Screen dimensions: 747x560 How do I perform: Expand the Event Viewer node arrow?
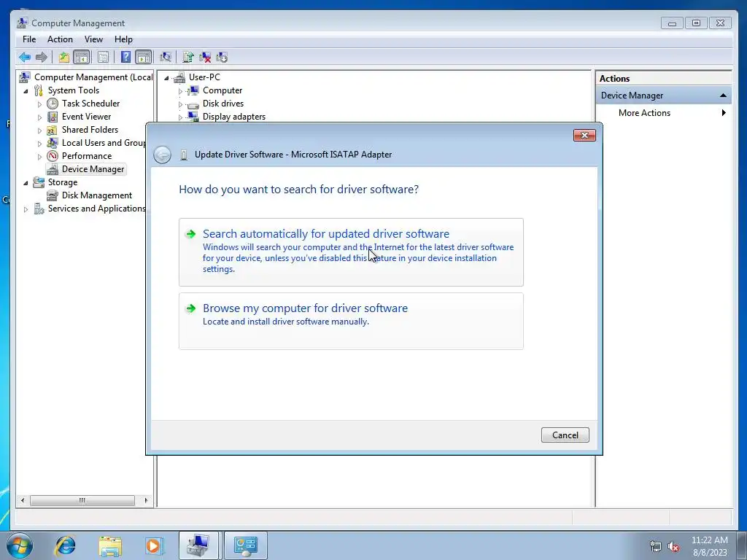tap(39, 117)
